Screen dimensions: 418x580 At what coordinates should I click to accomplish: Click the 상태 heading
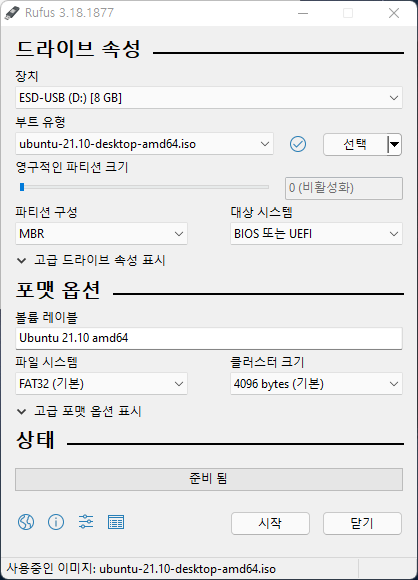(x=36, y=440)
